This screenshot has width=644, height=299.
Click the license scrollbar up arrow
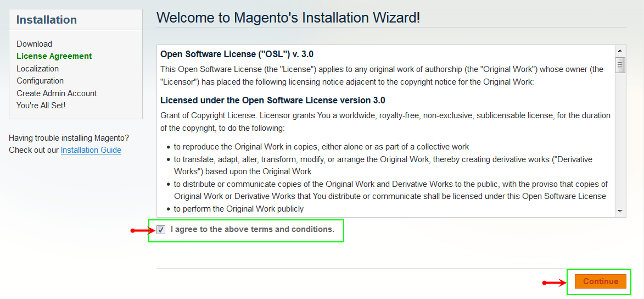(620, 50)
